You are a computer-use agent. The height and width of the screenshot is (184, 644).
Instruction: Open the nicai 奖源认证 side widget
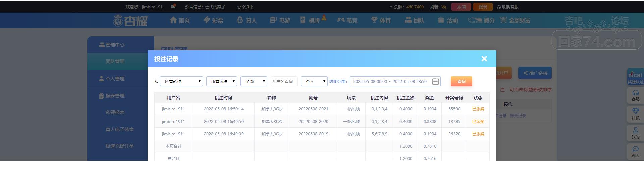[x=635, y=77]
